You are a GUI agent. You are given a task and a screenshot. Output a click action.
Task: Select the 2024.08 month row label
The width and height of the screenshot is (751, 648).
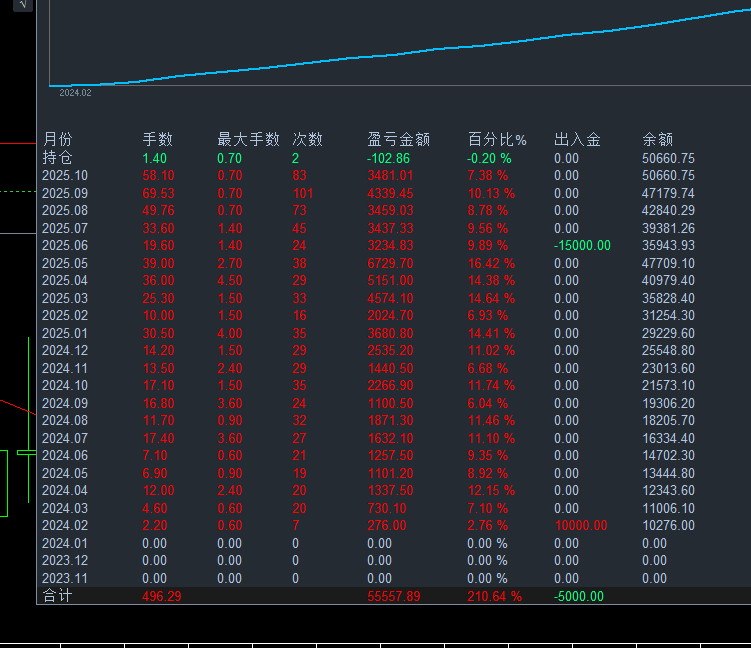(65, 420)
